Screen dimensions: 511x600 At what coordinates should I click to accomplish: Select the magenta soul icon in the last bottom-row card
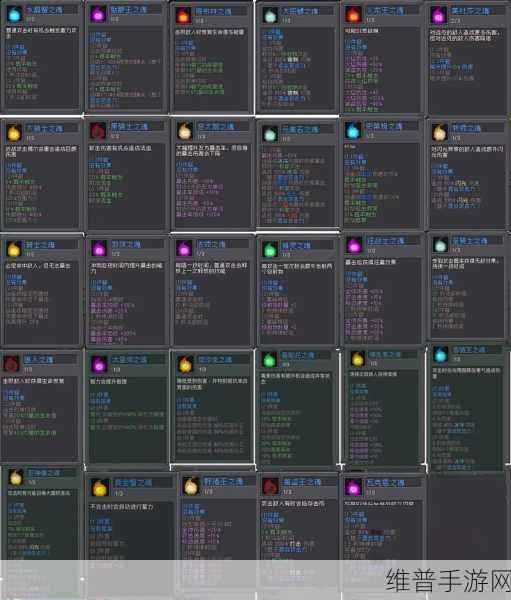click(353, 487)
